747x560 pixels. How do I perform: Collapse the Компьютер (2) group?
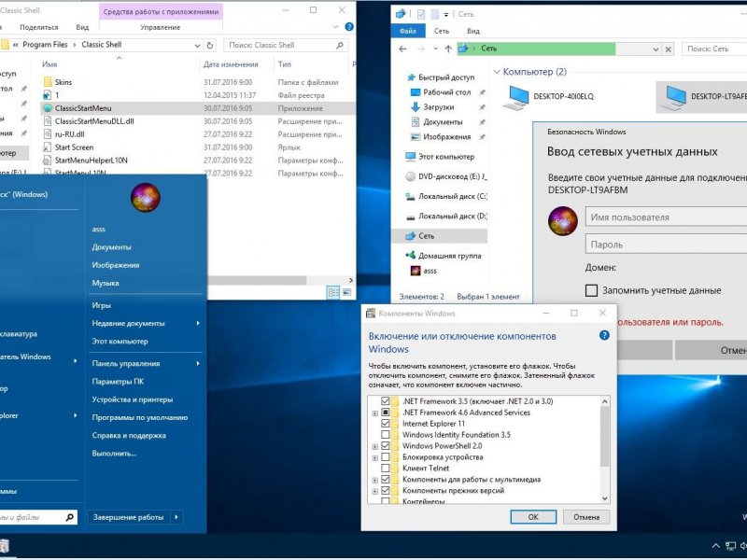click(x=497, y=72)
